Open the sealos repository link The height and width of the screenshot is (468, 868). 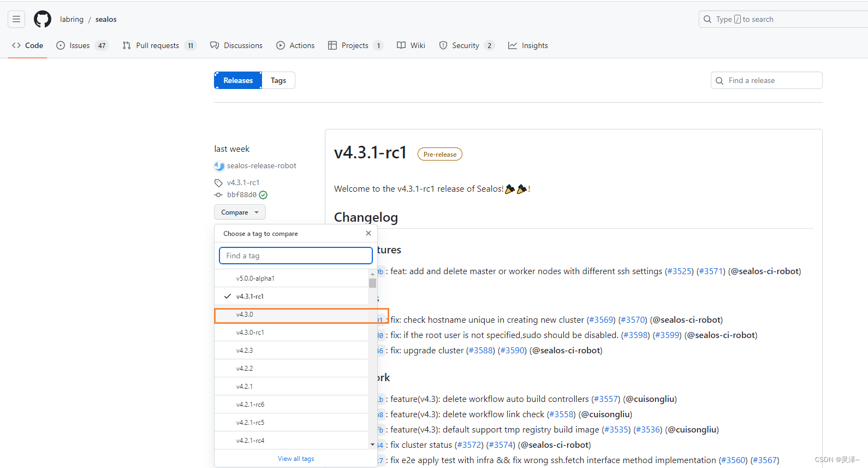coord(106,19)
